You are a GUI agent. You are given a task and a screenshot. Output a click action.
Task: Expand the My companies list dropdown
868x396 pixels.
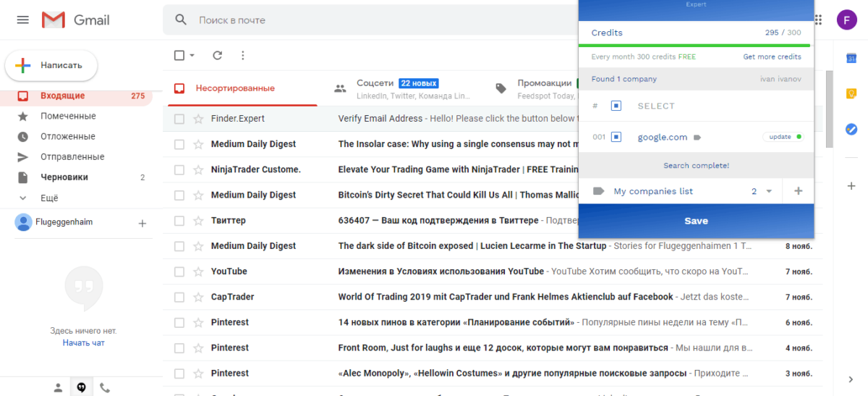pos(769,191)
